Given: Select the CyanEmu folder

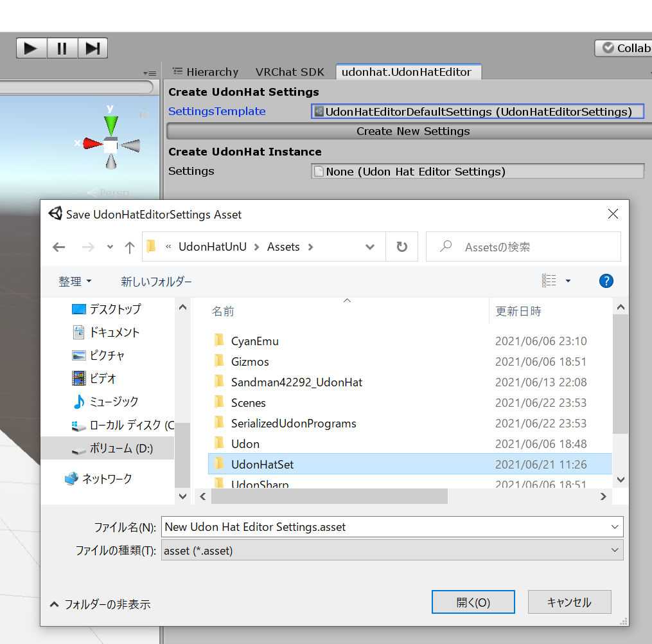Looking at the screenshot, I should pyautogui.click(x=254, y=341).
